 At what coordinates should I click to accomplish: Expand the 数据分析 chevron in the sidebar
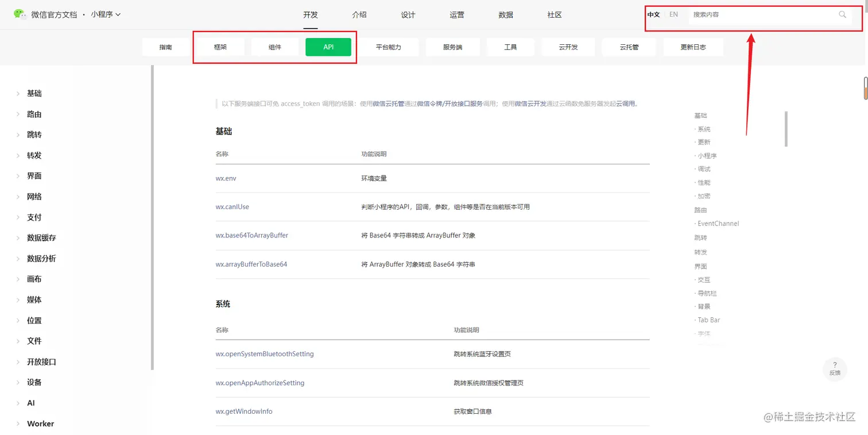pos(18,259)
